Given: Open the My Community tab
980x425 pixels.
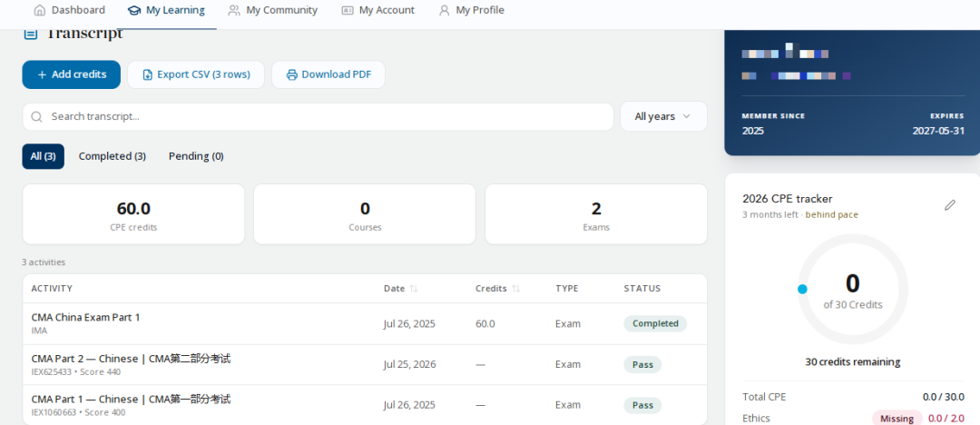Looking at the screenshot, I should 273,10.
